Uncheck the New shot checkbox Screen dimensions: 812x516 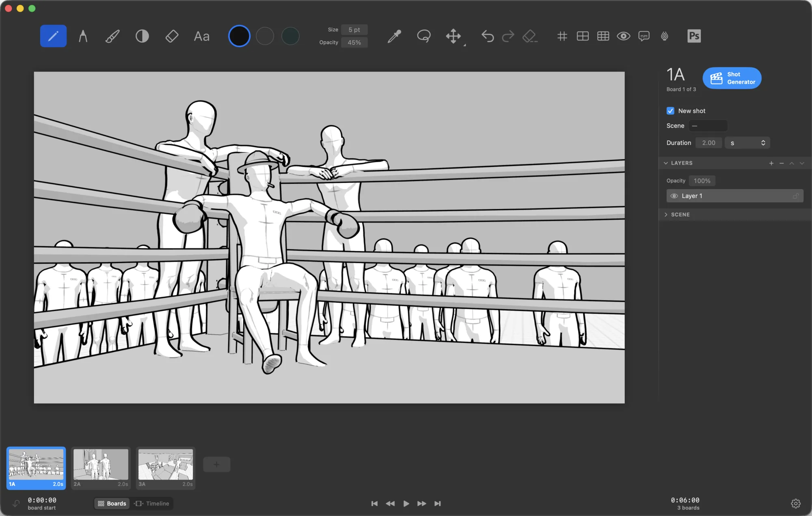click(670, 111)
